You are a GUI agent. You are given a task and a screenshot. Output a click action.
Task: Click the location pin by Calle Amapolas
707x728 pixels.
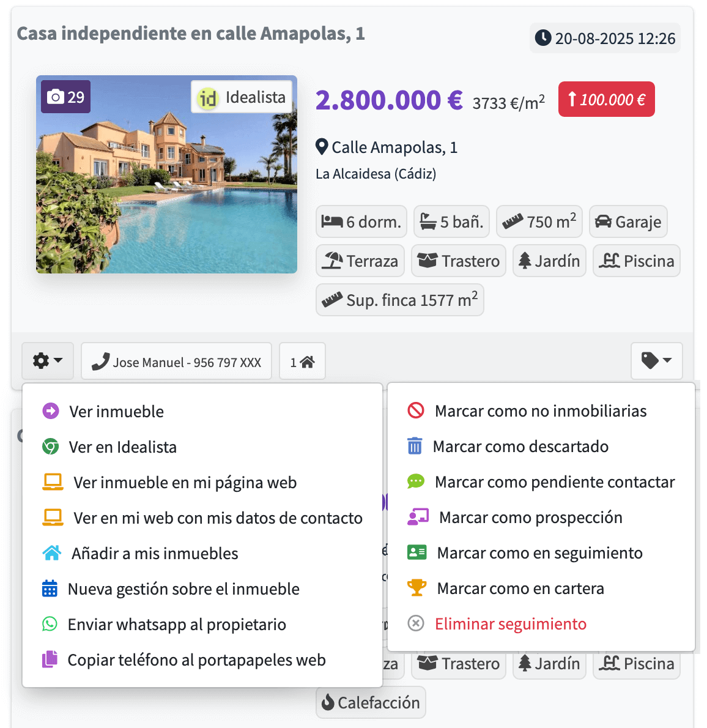point(322,147)
